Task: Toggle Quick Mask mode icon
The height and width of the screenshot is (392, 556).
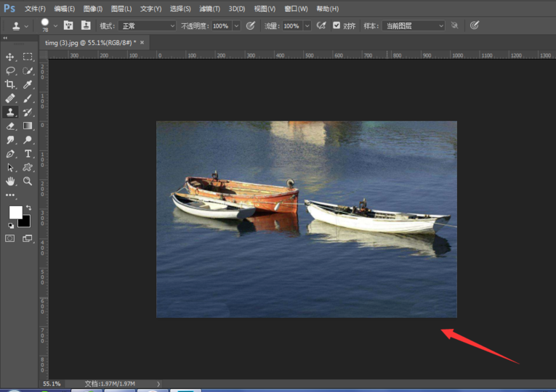Action: point(10,238)
